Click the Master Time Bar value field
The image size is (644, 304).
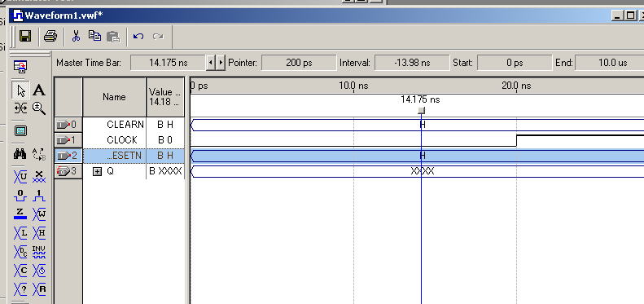169,63
